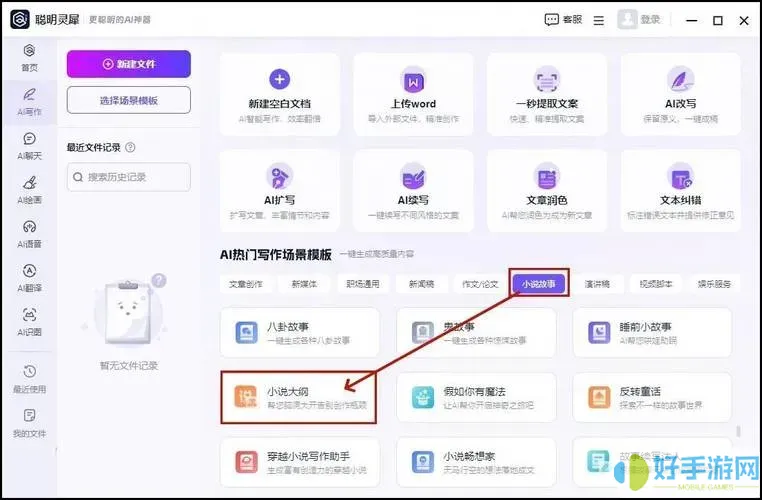Open 我的文件 my files sidebar icon
762x500 pixels.
[x=29, y=416]
